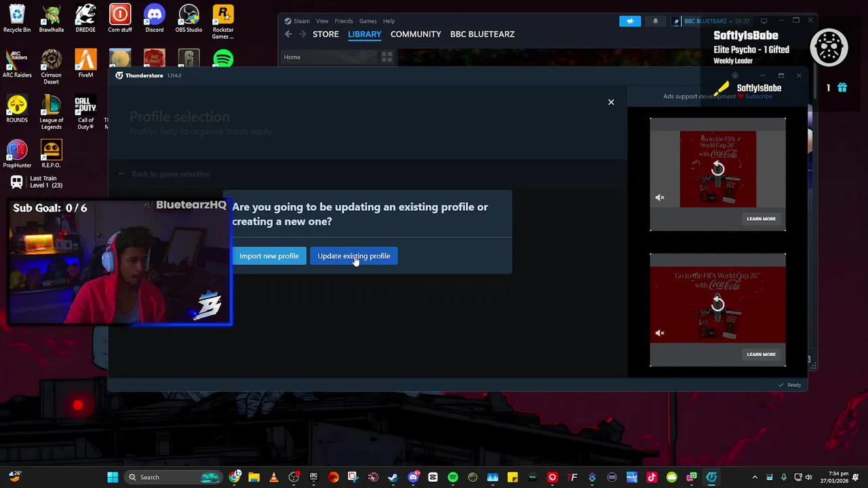
Task: Open Spotify from the taskbar
Action: click(x=453, y=477)
